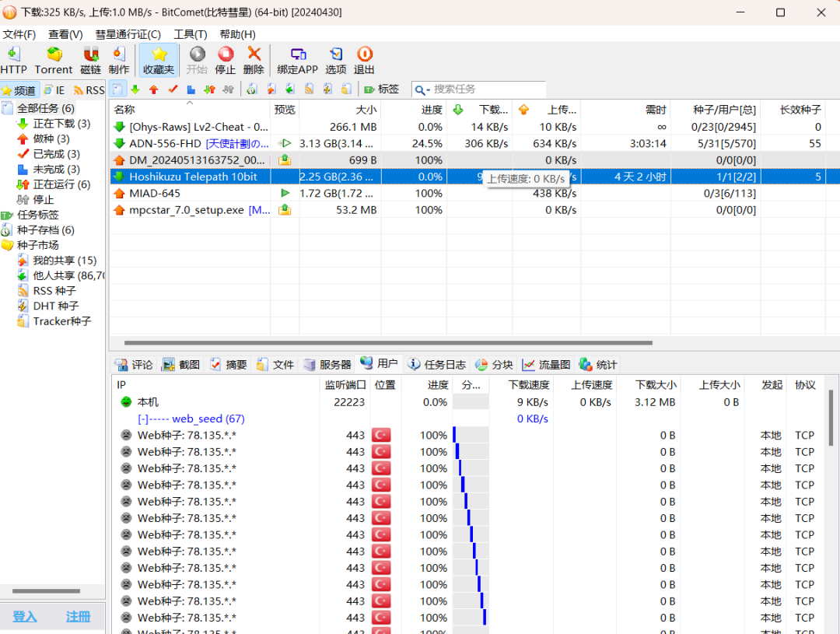Filter tasks by green downloading arrow icon
This screenshot has height=634, width=840.
(135, 89)
